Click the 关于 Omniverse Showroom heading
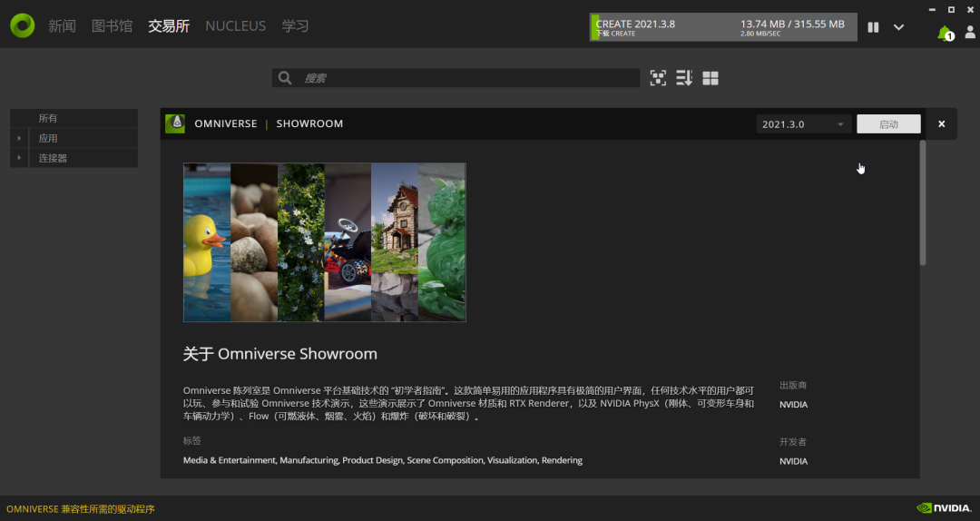The image size is (980, 521). click(280, 354)
